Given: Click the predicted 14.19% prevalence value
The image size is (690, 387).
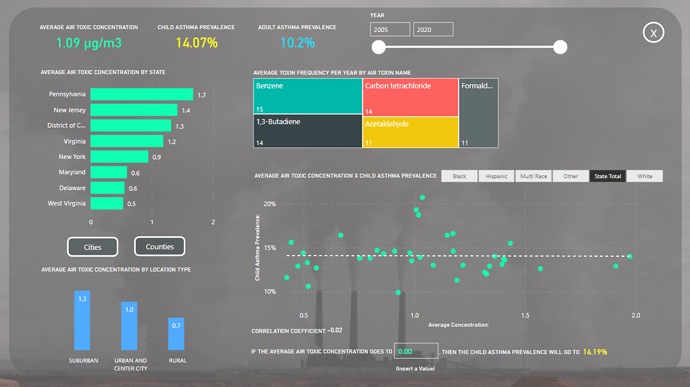Looking at the screenshot, I should point(595,352).
